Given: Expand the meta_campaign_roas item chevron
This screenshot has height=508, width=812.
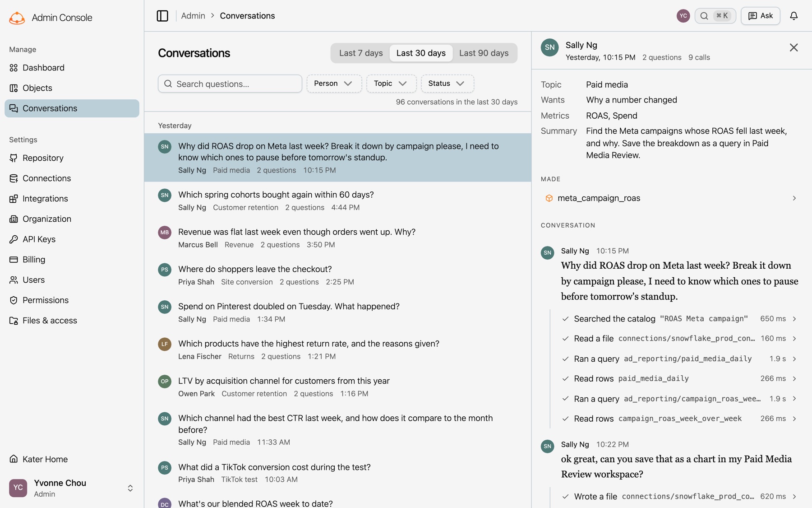Looking at the screenshot, I should tap(794, 198).
